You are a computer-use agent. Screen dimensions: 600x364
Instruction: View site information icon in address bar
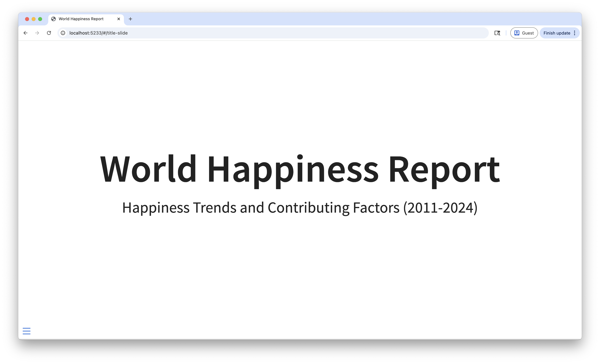click(x=63, y=33)
